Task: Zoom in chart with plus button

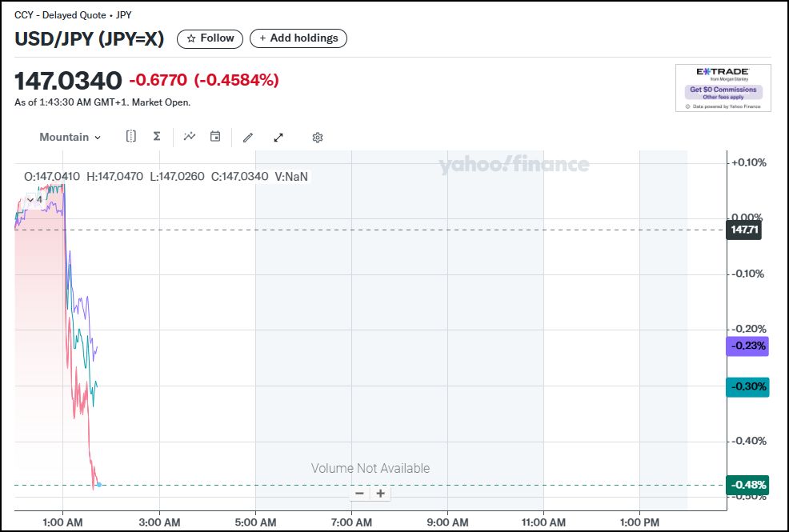Action: coord(381,494)
